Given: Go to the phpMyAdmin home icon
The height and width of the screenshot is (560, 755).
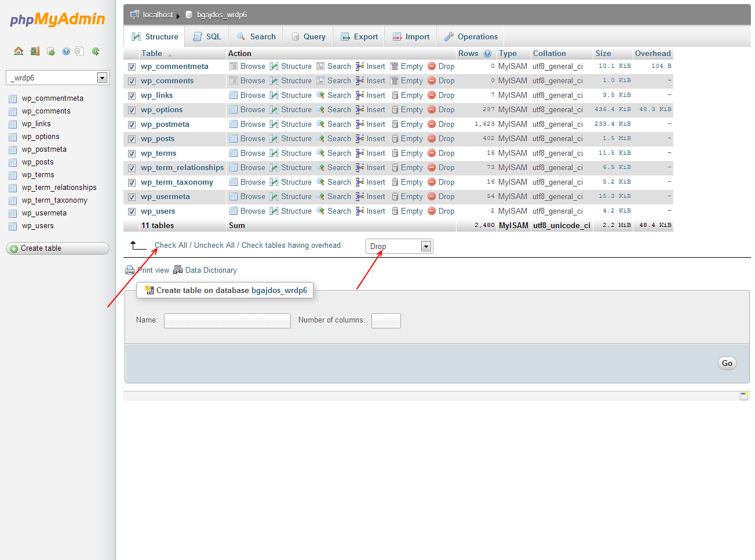Looking at the screenshot, I should pyautogui.click(x=19, y=51).
